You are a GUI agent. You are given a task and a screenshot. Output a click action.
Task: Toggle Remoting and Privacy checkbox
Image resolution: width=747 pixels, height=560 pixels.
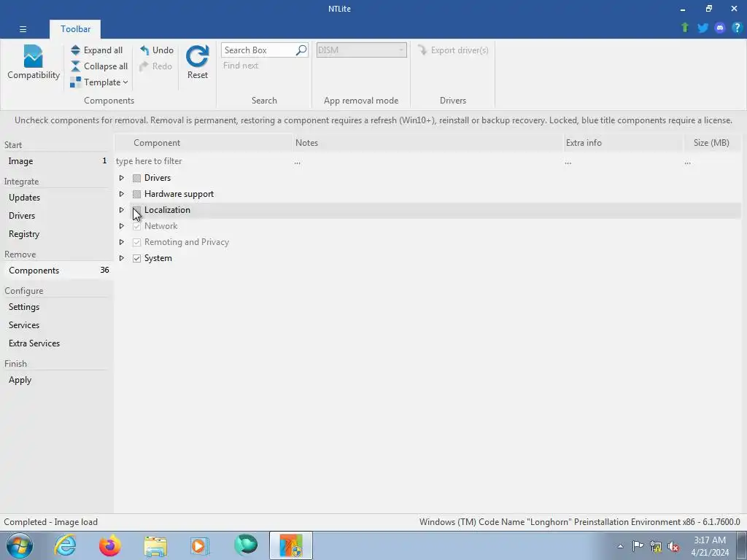pos(136,242)
